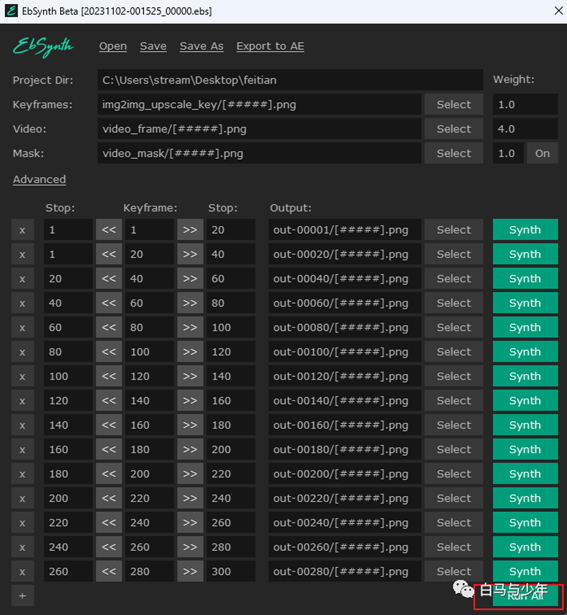Screen dimensions: 567x615
Task: Click the >> arrow next to keyframe 160
Action: [x=190, y=425]
